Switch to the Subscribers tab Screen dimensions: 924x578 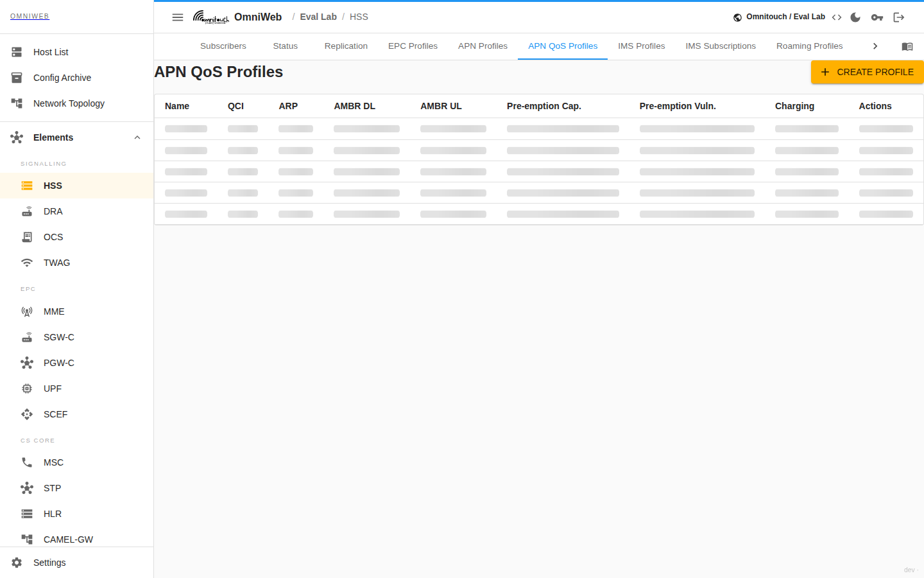(223, 46)
